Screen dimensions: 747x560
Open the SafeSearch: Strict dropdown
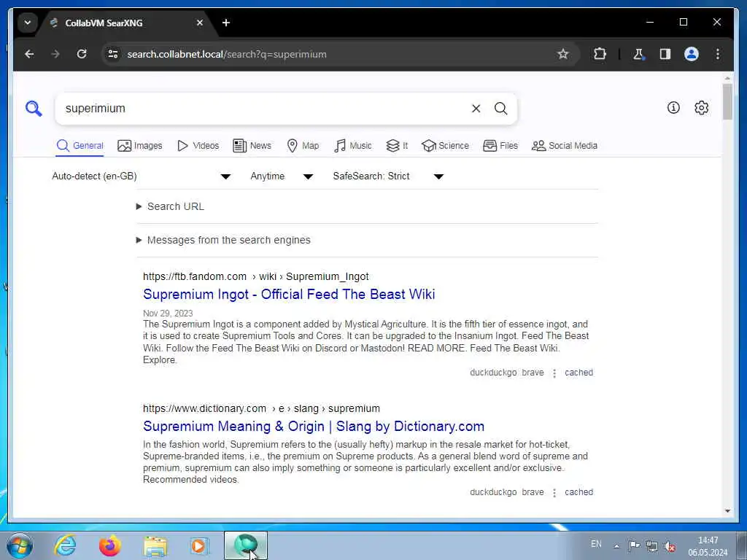pos(388,176)
